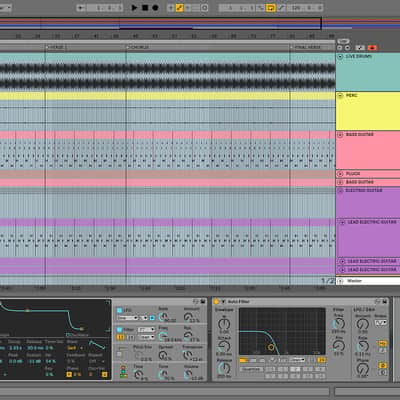Click the Stop button in transport
Viewport: 400px width, 400px height.
pyautogui.click(x=145, y=7)
